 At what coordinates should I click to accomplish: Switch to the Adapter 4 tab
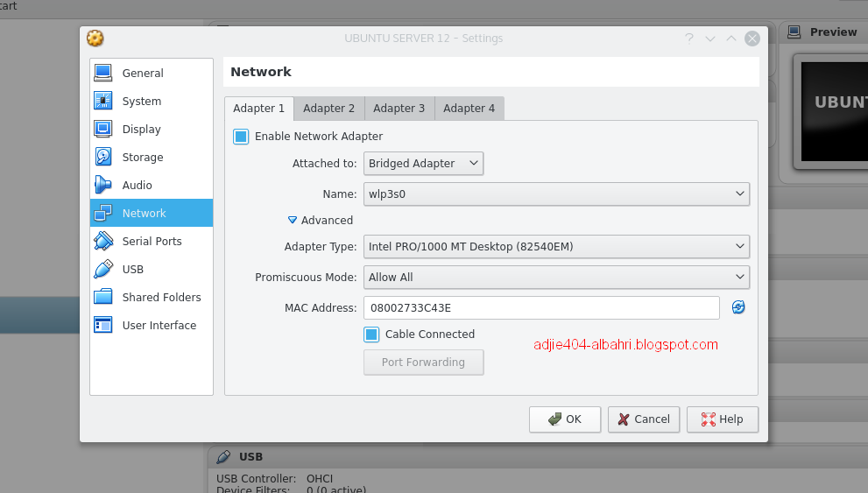(469, 109)
